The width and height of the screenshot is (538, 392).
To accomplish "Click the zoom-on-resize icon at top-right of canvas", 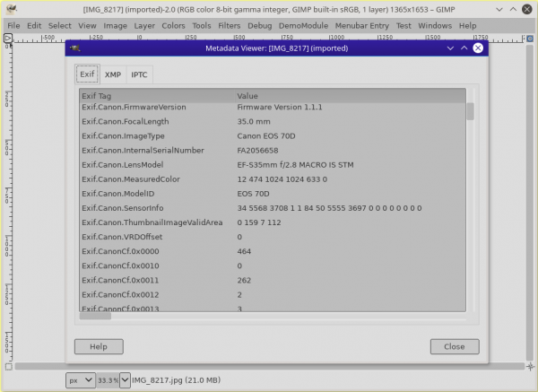I will point(530,38).
